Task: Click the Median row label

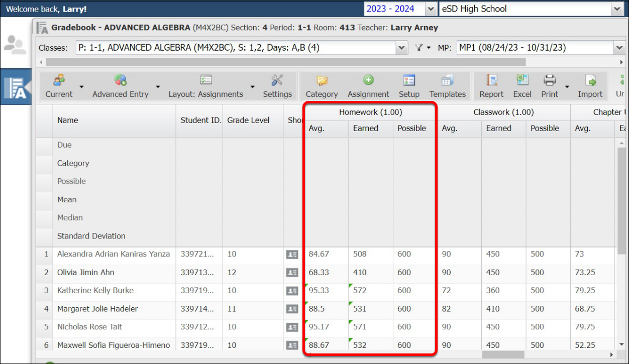Action: (x=70, y=218)
